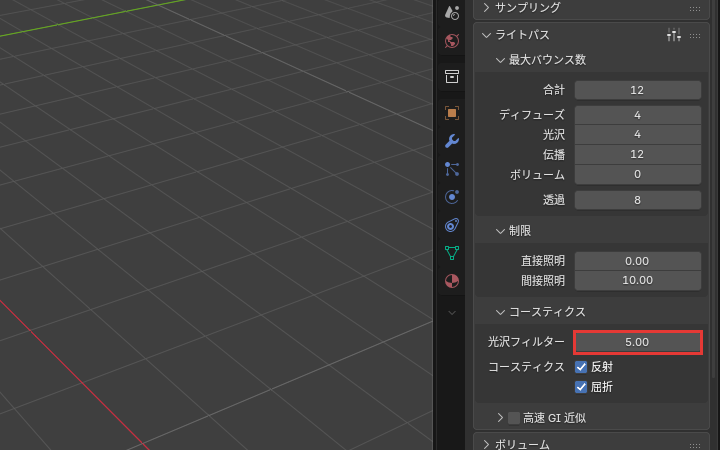Show more tabs via the down chevron

pos(452,313)
